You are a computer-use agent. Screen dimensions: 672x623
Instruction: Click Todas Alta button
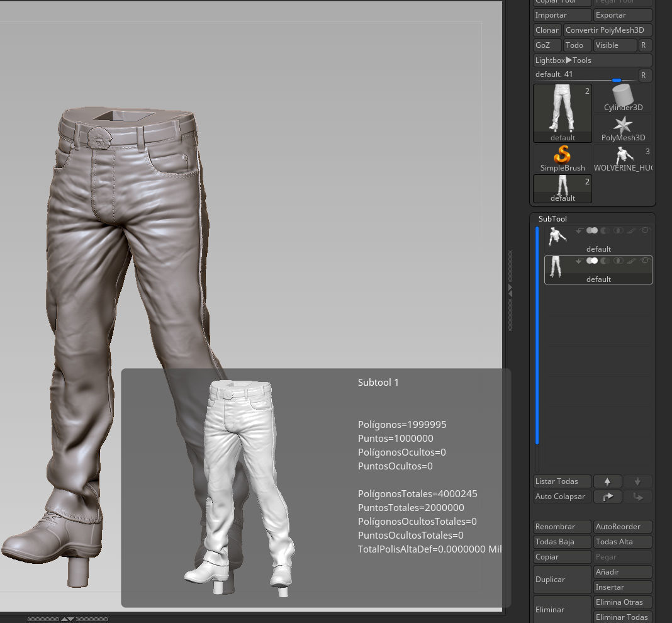tap(623, 542)
